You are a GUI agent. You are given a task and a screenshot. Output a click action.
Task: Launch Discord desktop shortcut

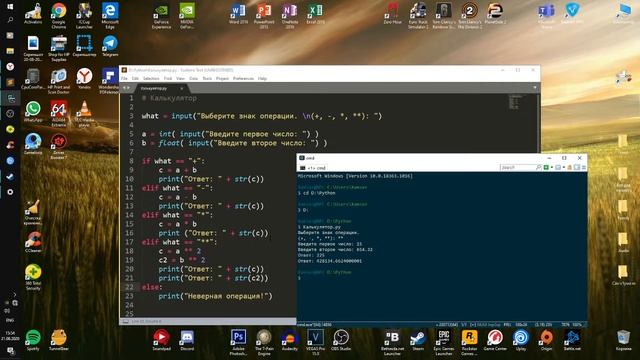187,340
